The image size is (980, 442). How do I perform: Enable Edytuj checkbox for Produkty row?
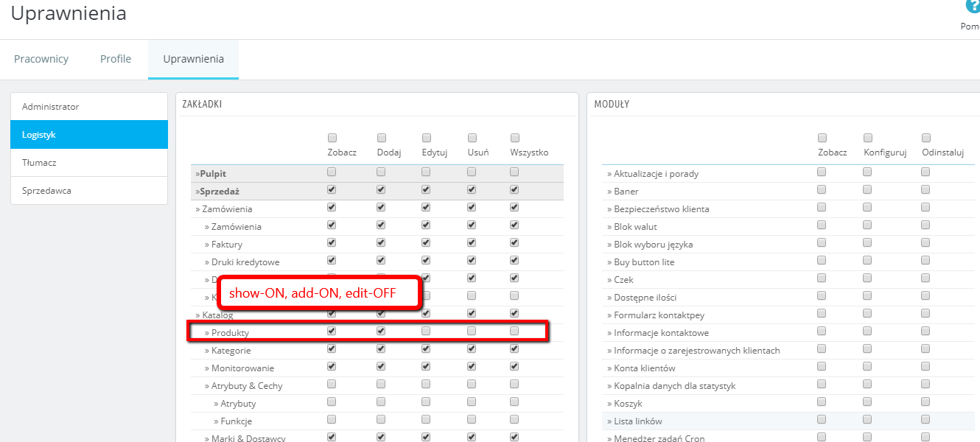[426, 331]
